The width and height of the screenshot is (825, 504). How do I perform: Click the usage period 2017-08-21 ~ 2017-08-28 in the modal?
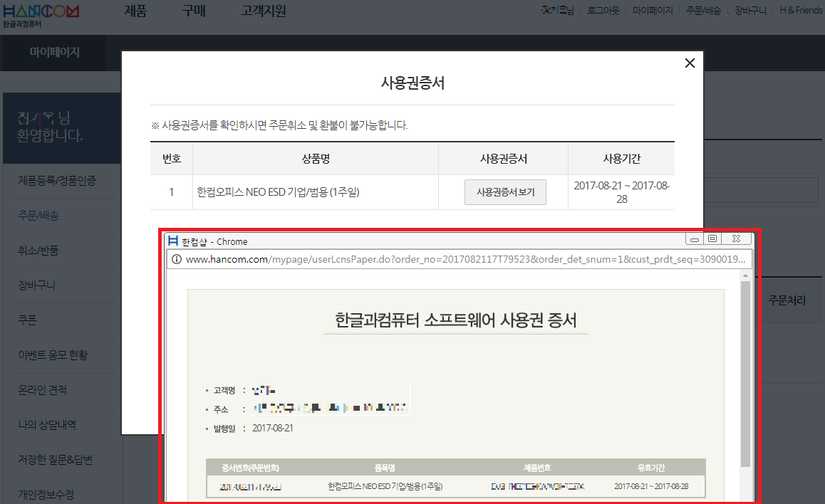621,192
